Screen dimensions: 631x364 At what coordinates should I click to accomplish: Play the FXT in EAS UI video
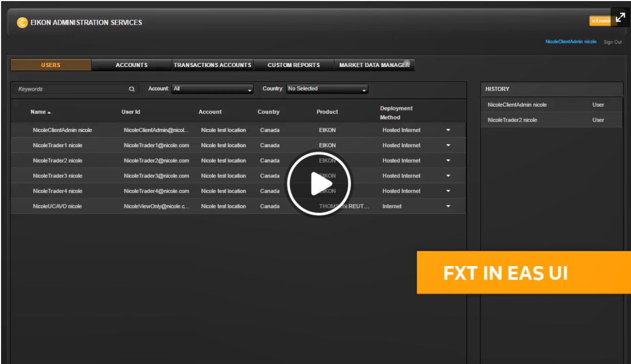pyautogui.click(x=319, y=183)
